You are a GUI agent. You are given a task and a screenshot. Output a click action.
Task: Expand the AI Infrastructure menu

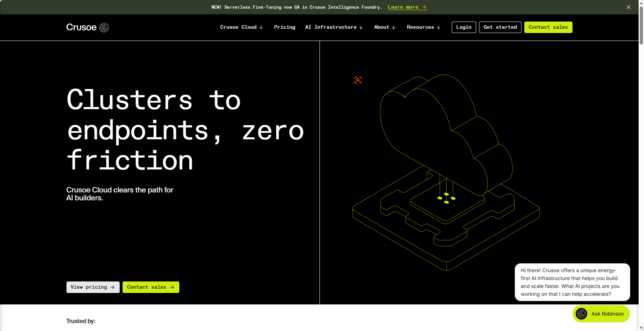point(334,27)
